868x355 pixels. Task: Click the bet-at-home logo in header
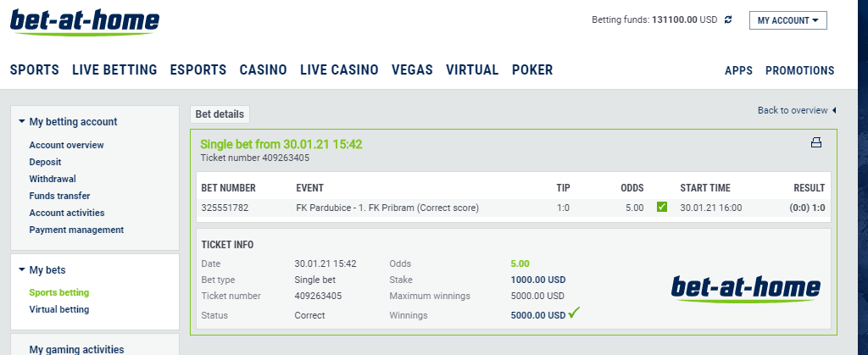85,23
